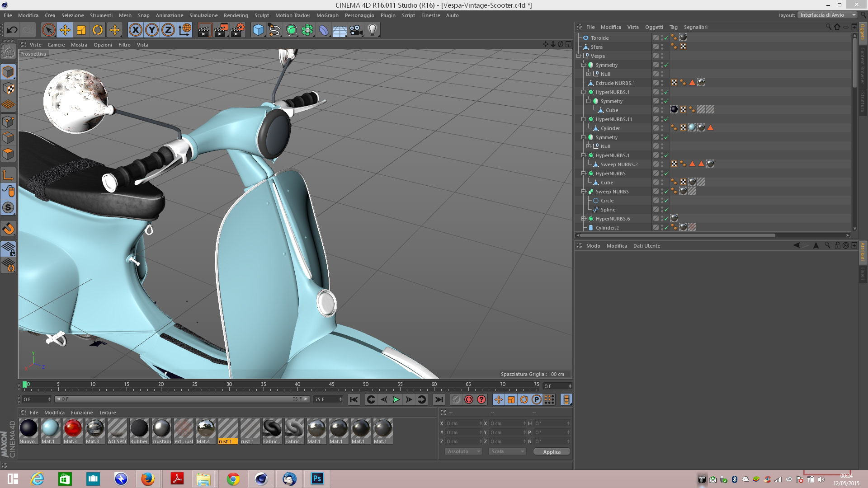868x488 pixels.
Task: Open Photoshop from the Windows taskbar
Action: 317,479
